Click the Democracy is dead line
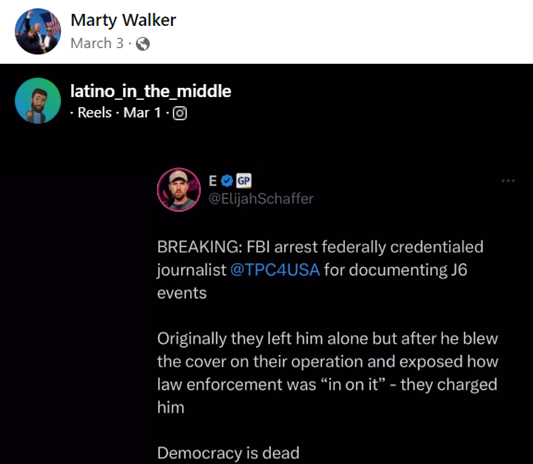 pyautogui.click(x=228, y=453)
